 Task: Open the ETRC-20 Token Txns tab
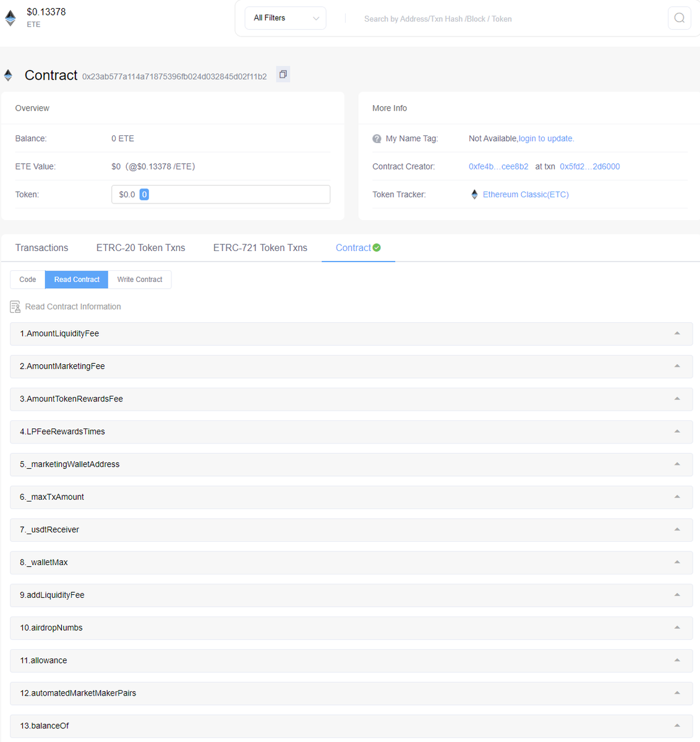click(x=140, y=247)
